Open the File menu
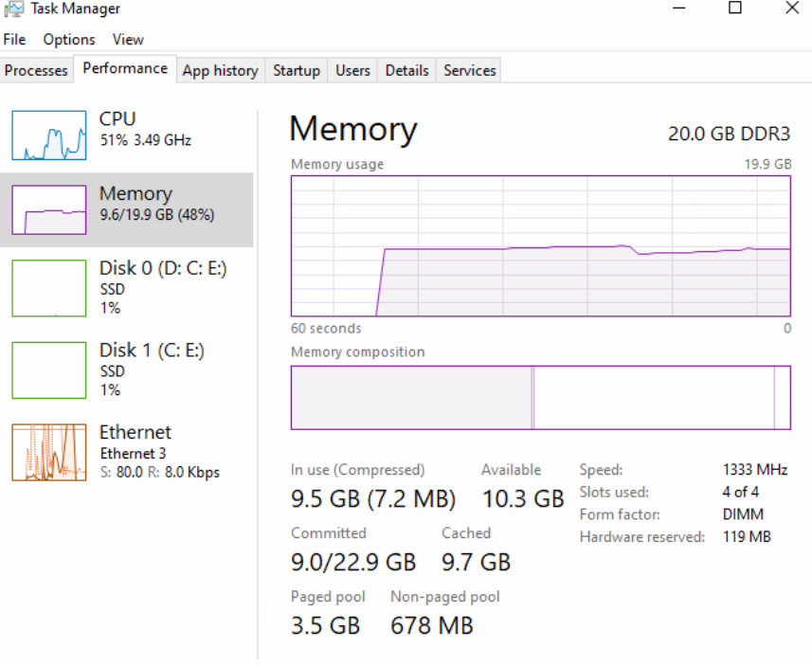This screenshot has height=666, width=812. tap(14, 40)
